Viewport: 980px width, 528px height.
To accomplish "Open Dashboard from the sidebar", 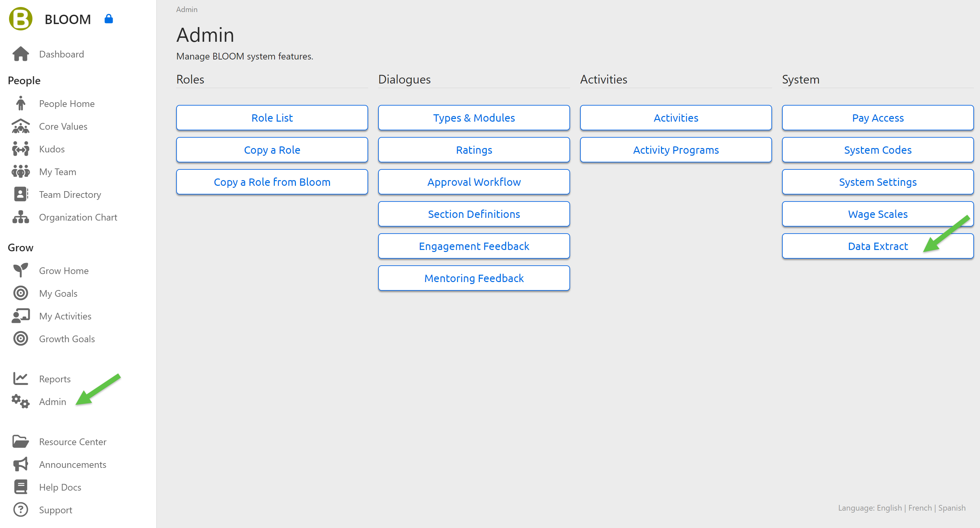I will coord(61,54).
